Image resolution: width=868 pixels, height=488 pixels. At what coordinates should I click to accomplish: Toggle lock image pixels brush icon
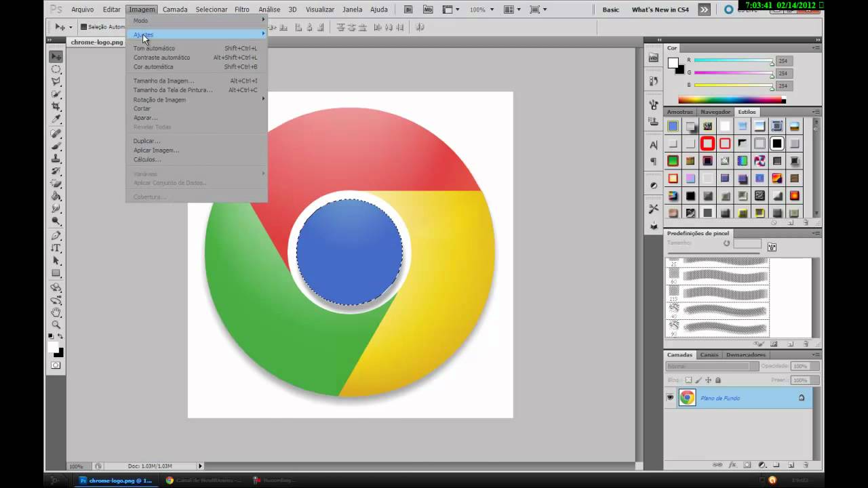698,380
